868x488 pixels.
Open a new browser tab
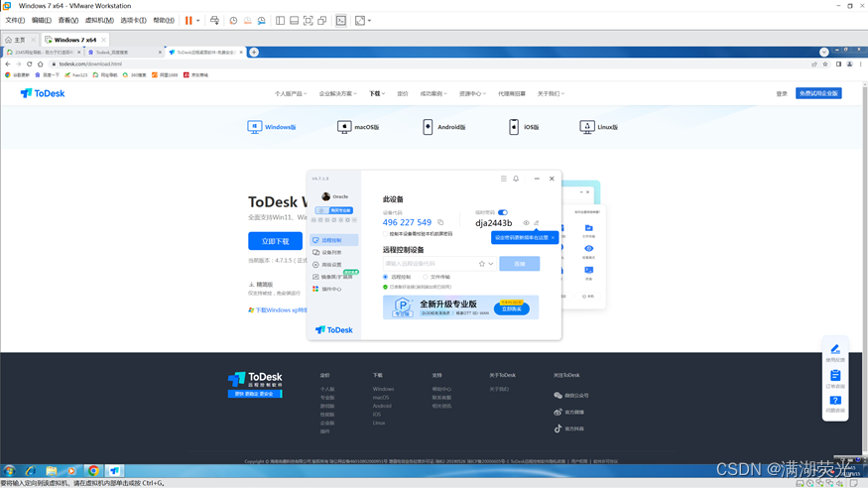pos(254,52)
